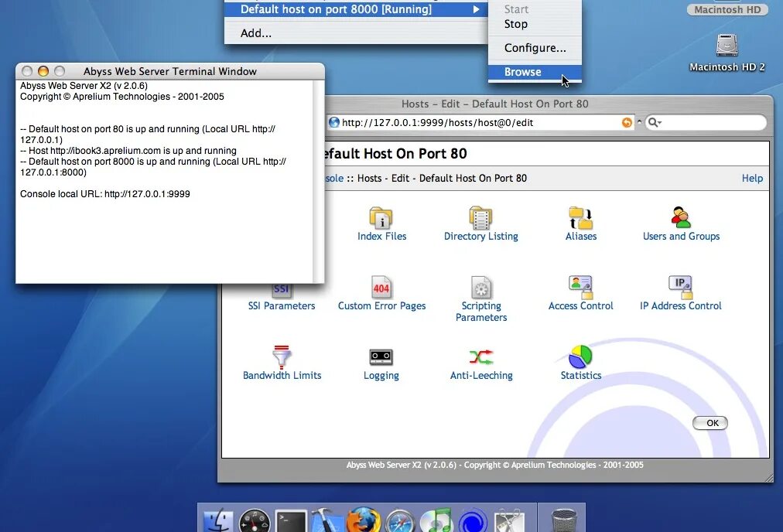The width and height of the screenshot is (783, 532).
Task: Click the Macintosh HD desktop label
Action: [727, 9]
